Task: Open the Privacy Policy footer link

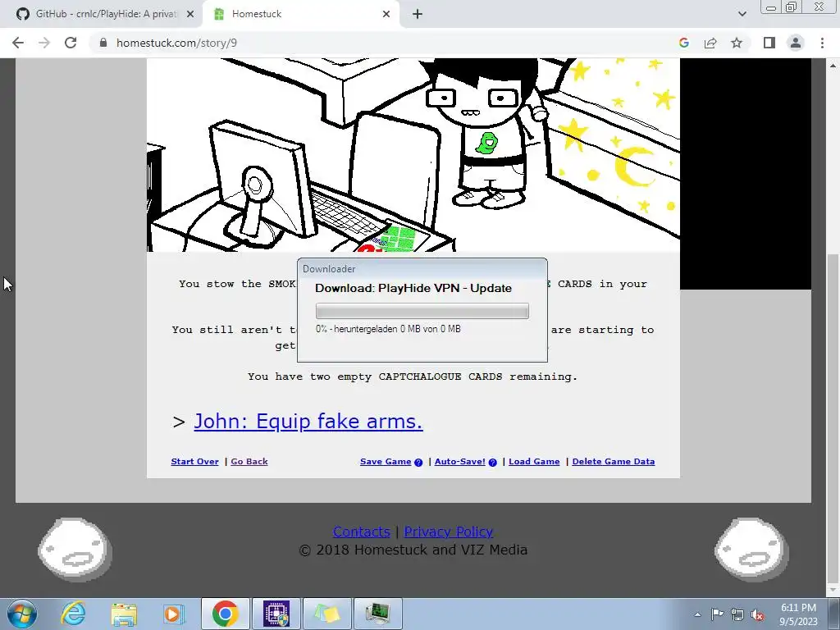Action: tap(449, 532)
